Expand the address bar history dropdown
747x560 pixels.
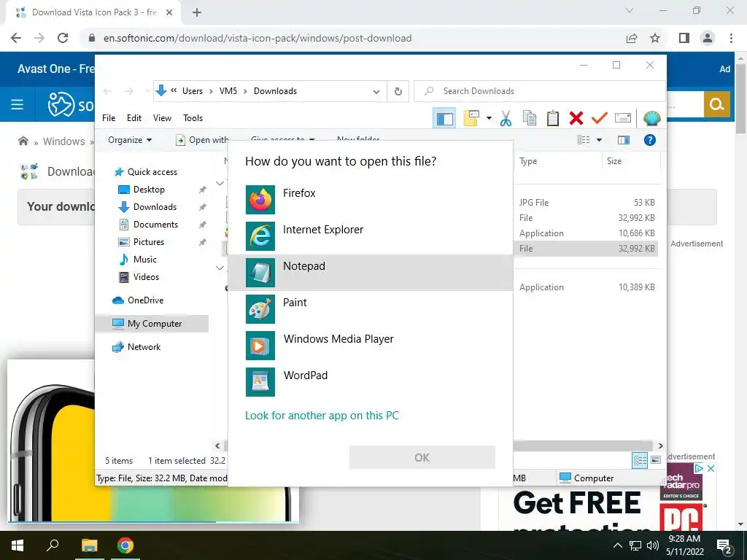[x=376, y=91]
